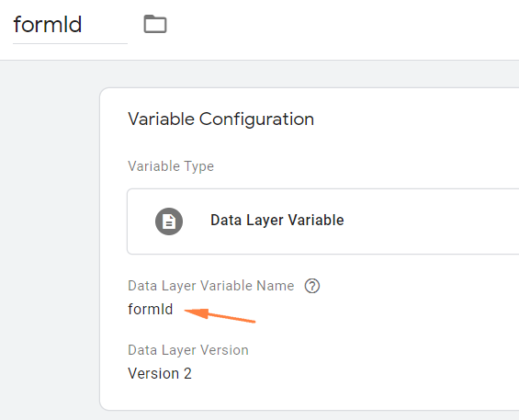Click the Data Layer Version label

(x=188, y=350)
